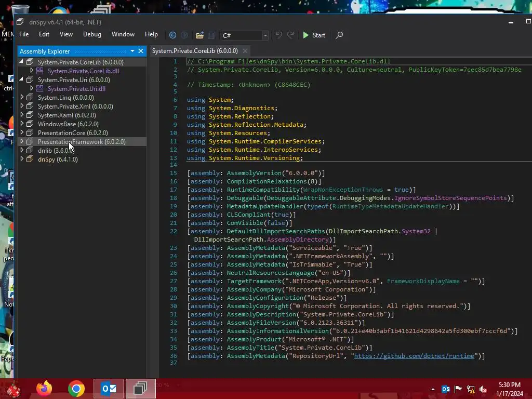Select the WindowsBase (6.0.2.0) assembly
The height and width of the screenshot is (399, 532).
point(68,124)
